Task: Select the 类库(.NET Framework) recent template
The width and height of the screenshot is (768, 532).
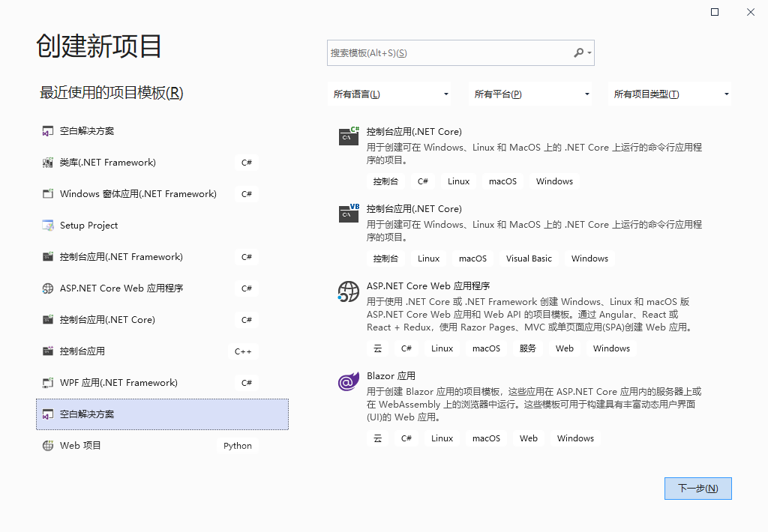Action: (x=107, y=162)
